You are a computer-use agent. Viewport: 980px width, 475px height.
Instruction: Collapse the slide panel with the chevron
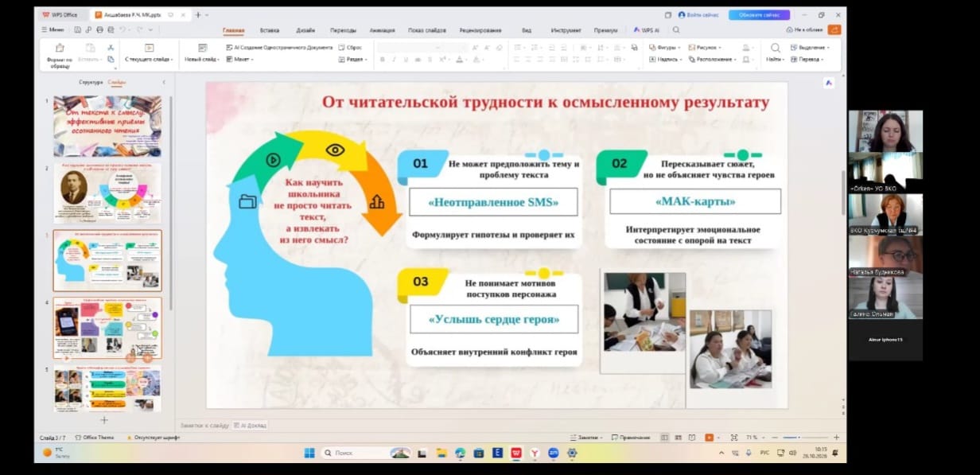click(164, 82)
